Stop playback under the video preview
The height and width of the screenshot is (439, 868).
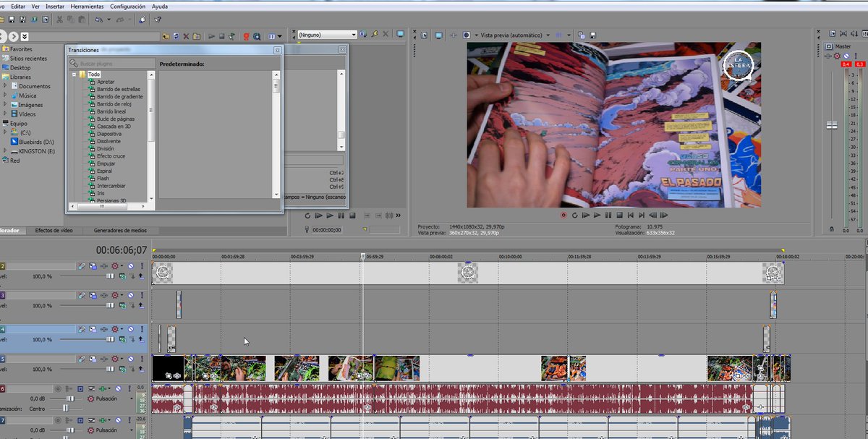pyautogui.click(x=619, y=215)
